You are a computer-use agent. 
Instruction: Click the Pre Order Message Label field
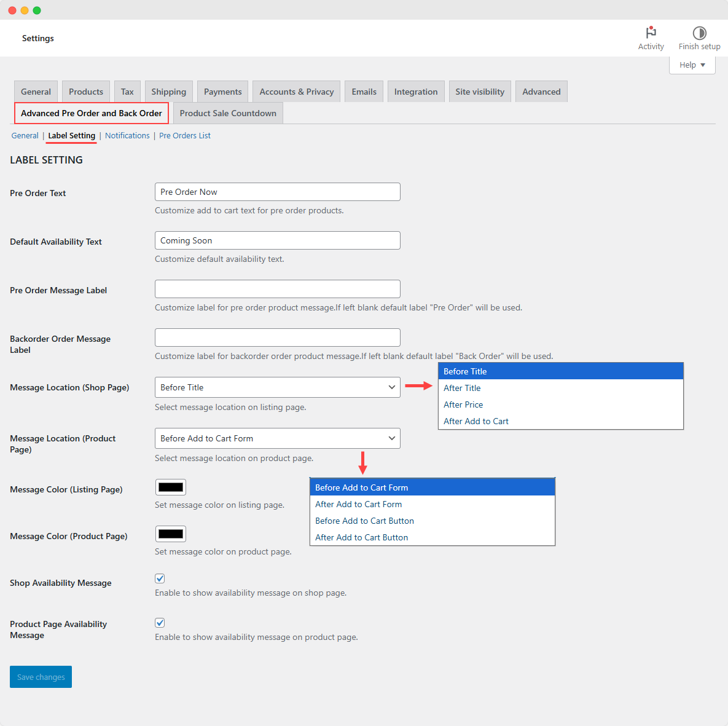click(277, 289)
